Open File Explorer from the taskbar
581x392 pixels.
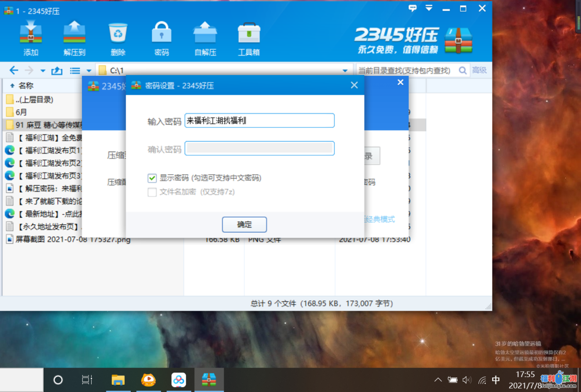[x=118, y=380]
